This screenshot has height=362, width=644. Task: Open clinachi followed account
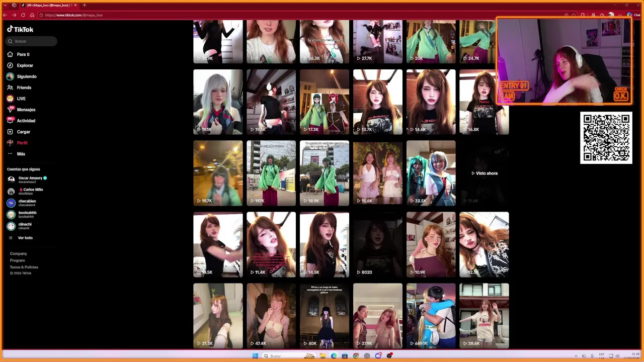pyautogui.click(x=20, y=226)
